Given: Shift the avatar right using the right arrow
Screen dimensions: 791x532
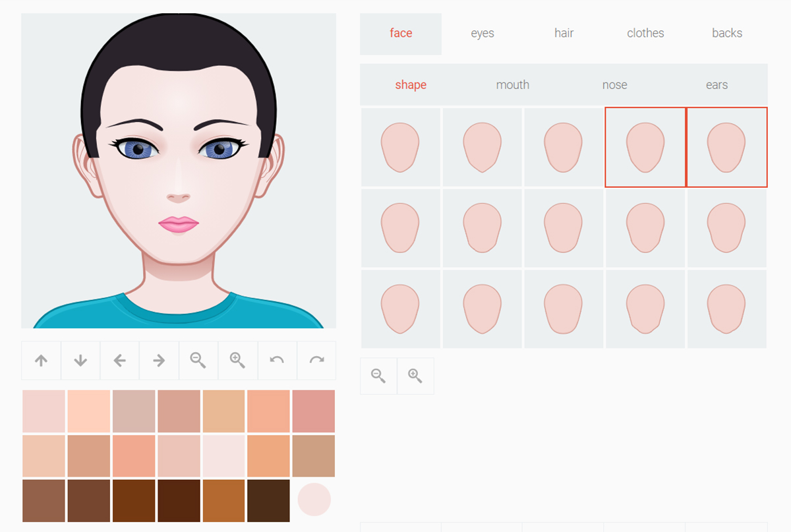Looking at the screenshot, I should coord(159,360).
